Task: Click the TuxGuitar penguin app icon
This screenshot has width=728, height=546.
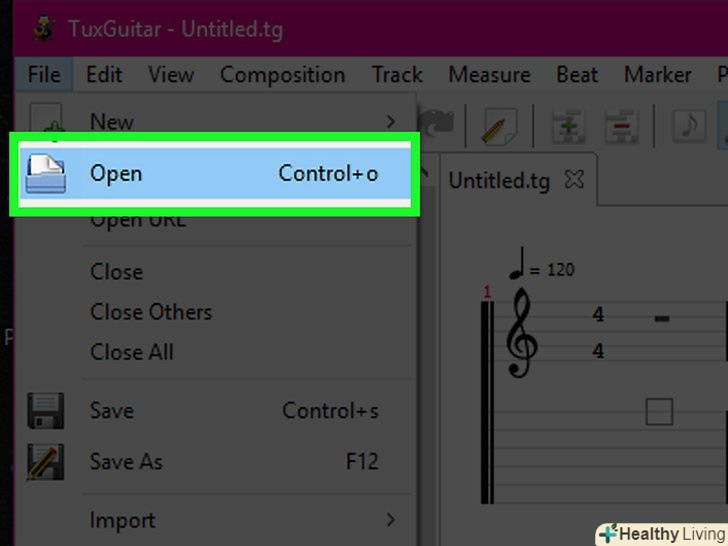Action: [x=45, y=28]
